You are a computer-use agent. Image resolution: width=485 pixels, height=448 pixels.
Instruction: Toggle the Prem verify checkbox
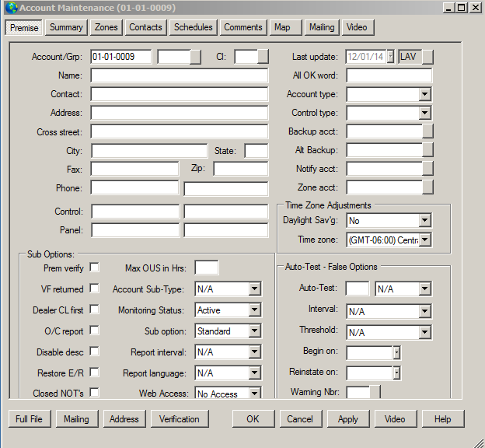[94, 268]
